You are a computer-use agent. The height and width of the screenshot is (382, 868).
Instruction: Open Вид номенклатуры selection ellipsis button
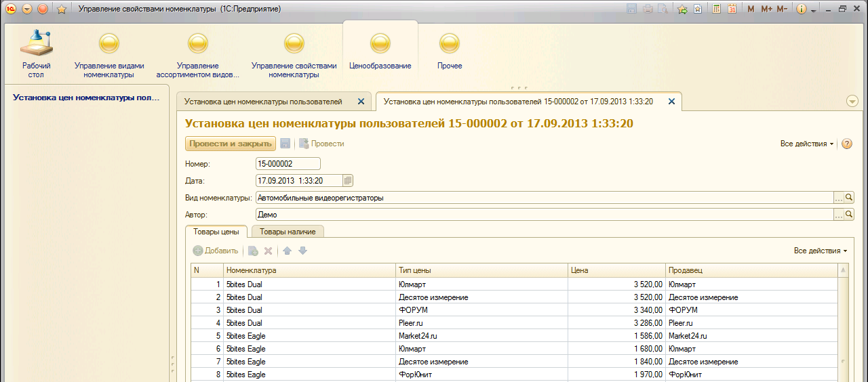pos(838,198)
